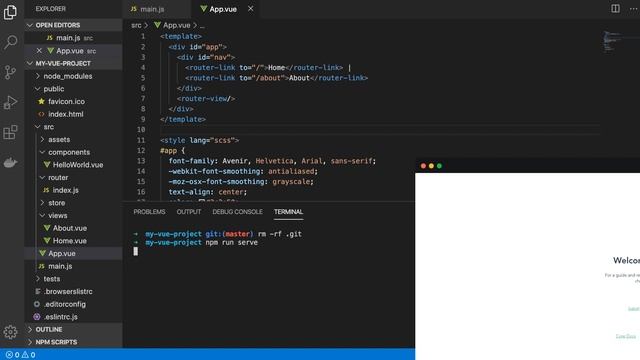Select main.js in the Open Editors list
640x360 pixels.
coord(73,38)
